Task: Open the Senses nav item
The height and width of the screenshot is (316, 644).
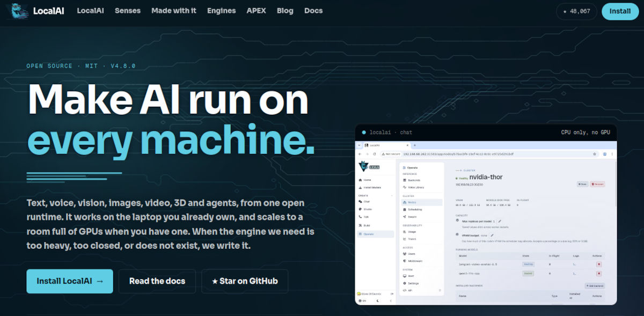Action: [128, 11]
